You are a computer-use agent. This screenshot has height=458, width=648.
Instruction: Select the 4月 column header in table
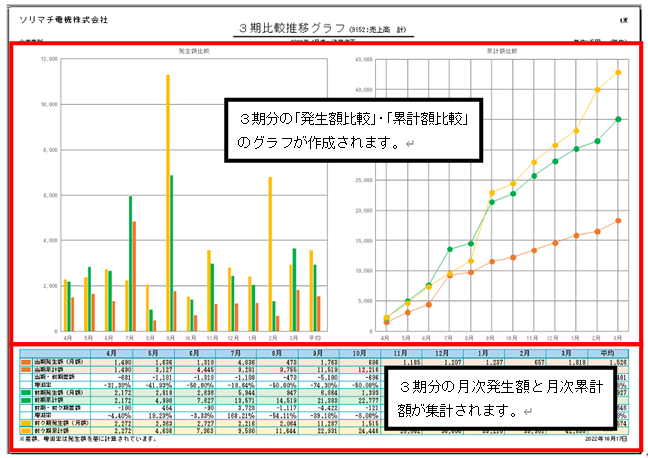coord(112,353)
